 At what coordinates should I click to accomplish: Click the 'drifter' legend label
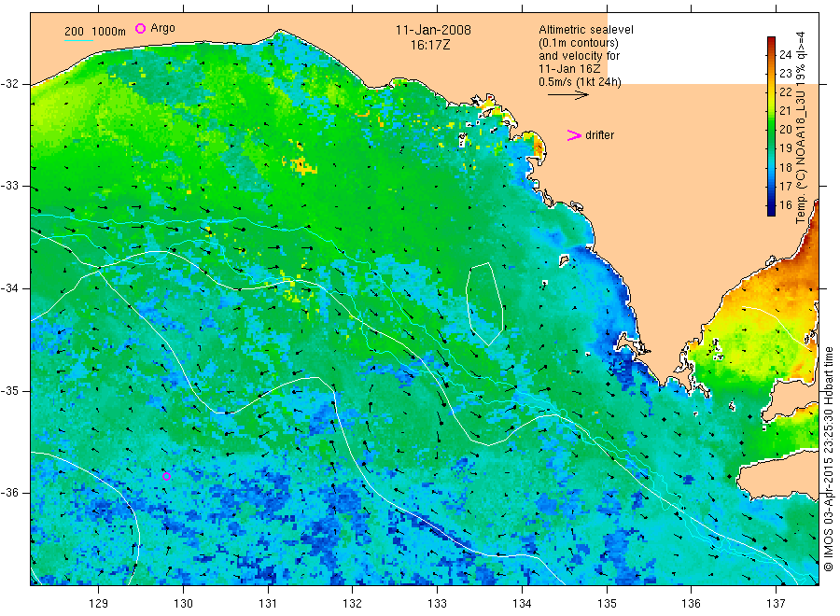(599, 135)
